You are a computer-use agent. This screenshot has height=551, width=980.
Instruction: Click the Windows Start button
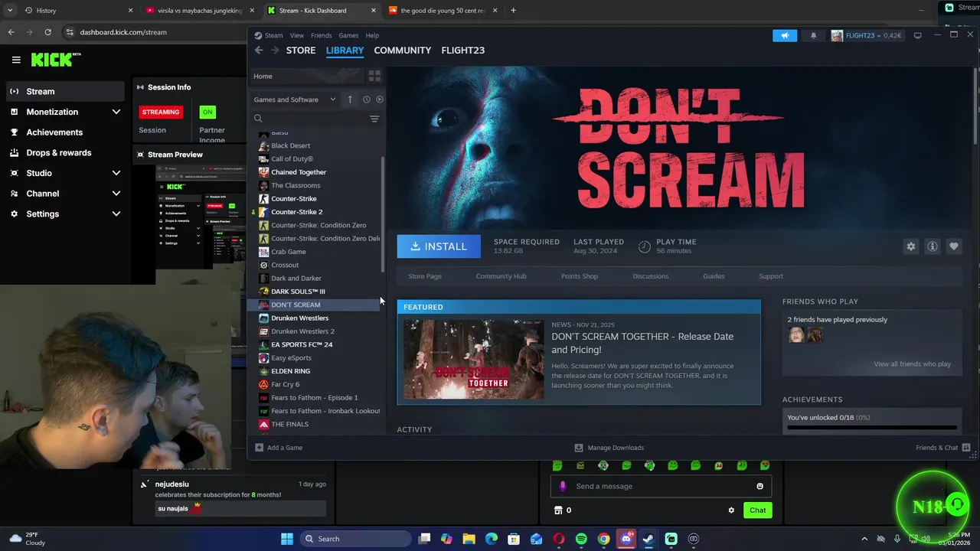coord(287,539)
